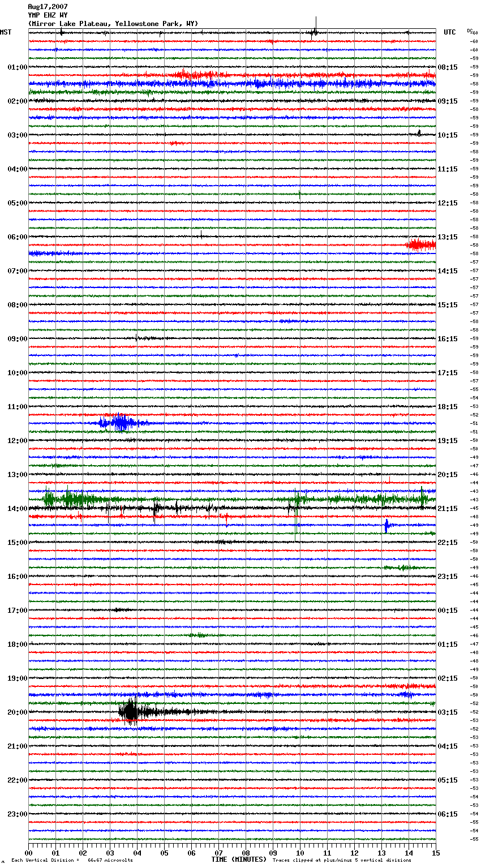The height and width of the screenshot is (868, 481).
Task: Select the 20:00 MST row label
Action: pos(17,712)
